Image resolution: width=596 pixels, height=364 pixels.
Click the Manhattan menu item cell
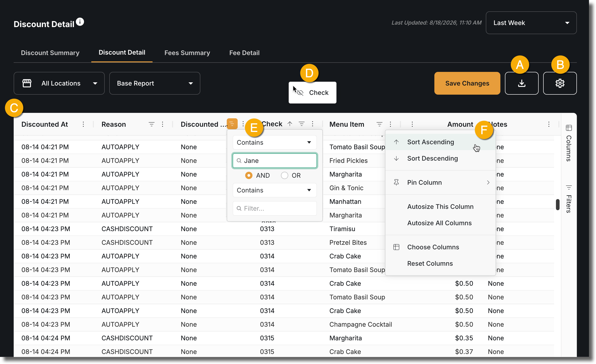click(x=345, y=202)
